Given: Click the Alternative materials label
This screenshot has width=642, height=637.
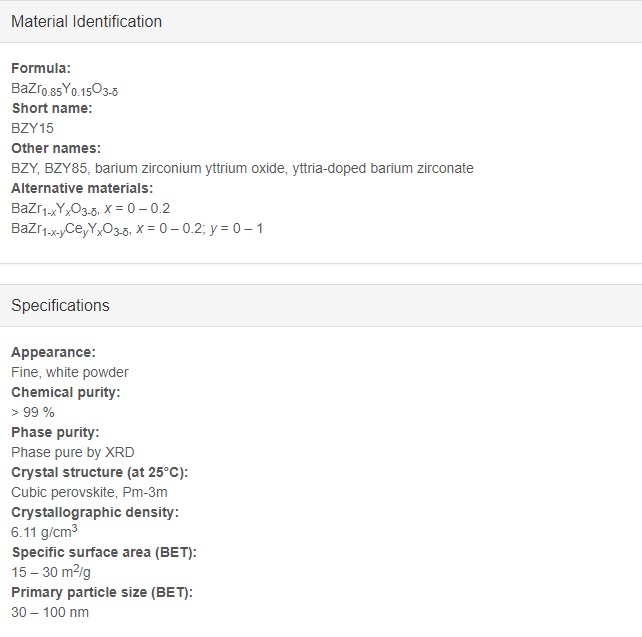Looking at the screenshot, I should coord(82,188).
